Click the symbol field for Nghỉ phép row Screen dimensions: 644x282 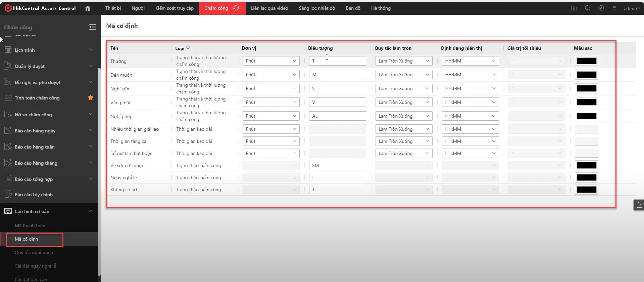[x=337, y=116]
